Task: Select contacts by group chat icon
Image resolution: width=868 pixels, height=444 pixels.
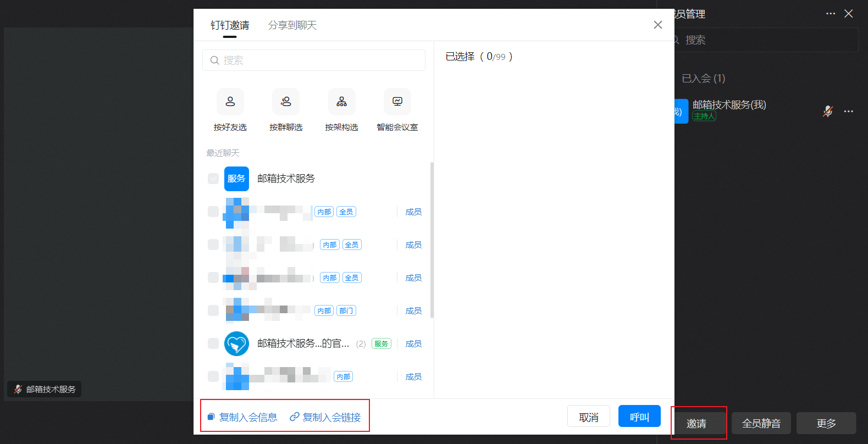Action: [286, 102]
